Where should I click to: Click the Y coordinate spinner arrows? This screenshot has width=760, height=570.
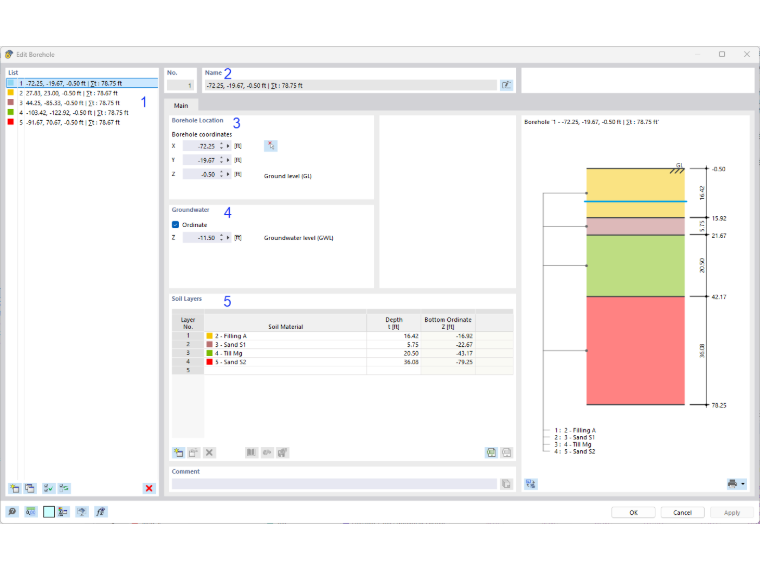[x=222, y=160]
